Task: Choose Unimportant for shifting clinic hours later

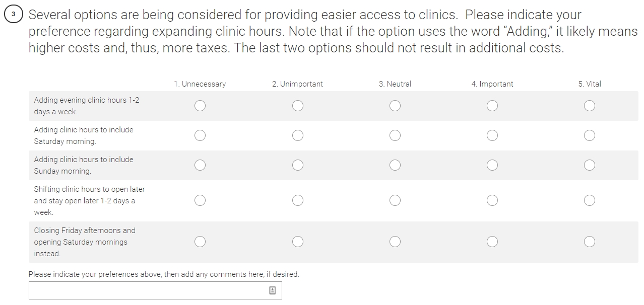Action: click(298, 200)
